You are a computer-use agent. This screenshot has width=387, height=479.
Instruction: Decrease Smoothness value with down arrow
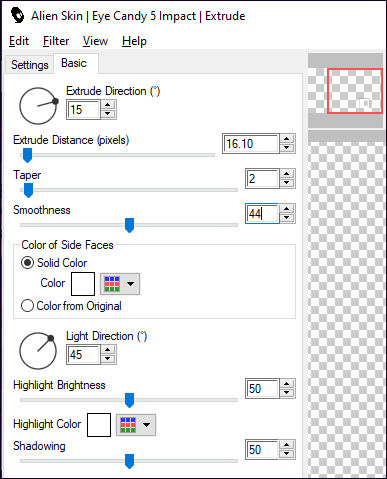[x=287, y=218]
